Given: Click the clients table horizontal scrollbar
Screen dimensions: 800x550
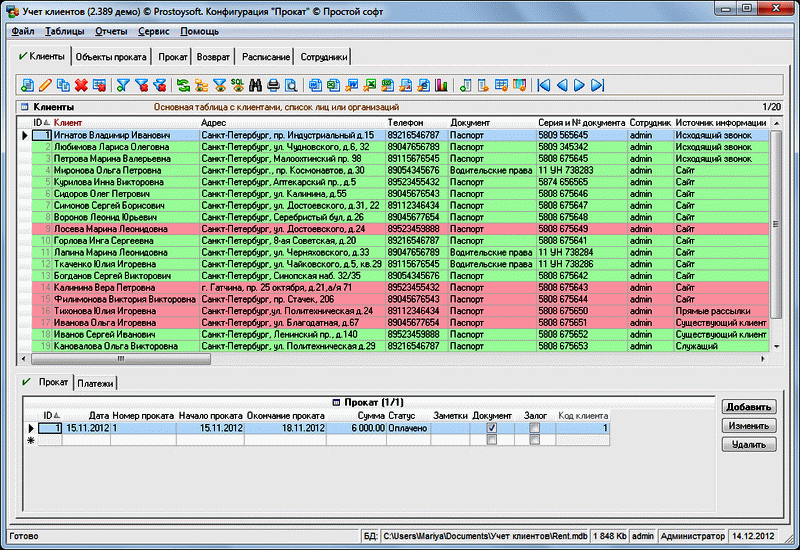Looking at the screenshot, I should coord(400,358).
